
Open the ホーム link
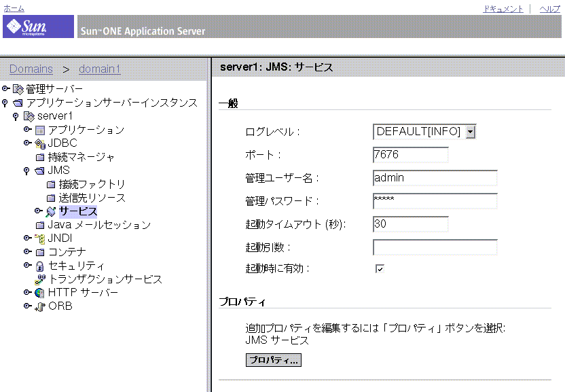click(x=14, y=8)
